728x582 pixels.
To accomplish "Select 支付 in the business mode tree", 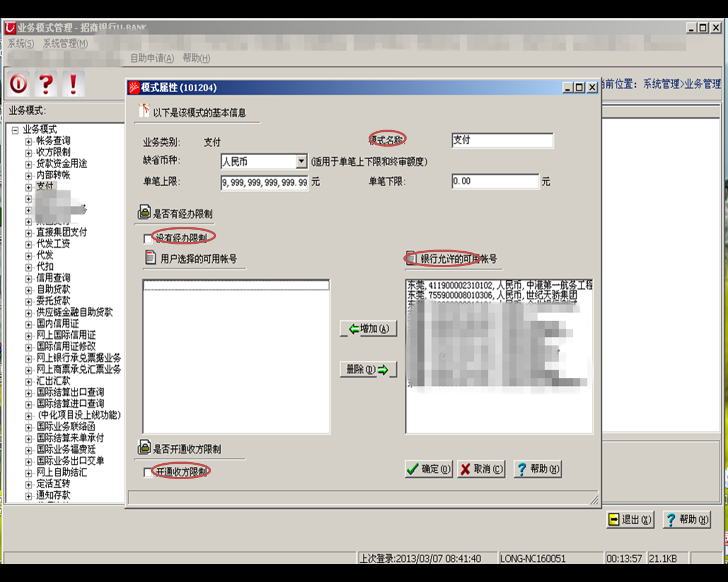I will click(x=45, y=186).
